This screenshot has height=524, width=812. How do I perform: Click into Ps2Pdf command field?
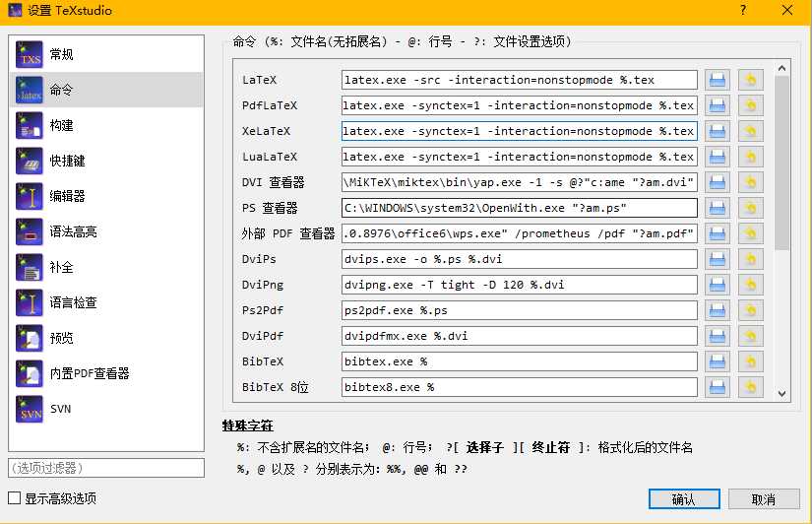tap(520, 310)
